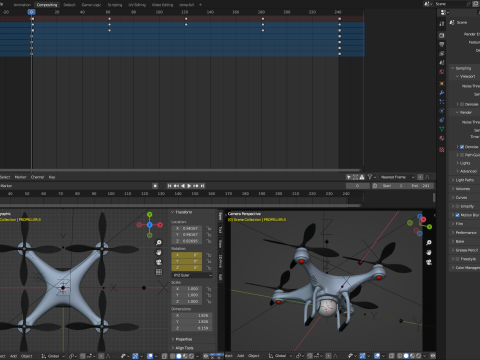Toggle the Path Guiding checkbox
Viewport: 480px width, 360px height.
click(462, 155)
